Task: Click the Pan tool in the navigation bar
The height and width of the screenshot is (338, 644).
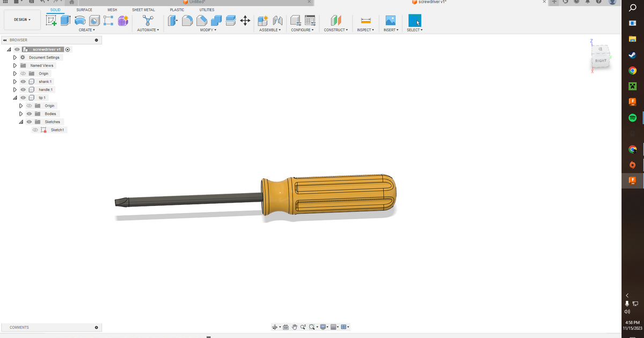Action: tap(294, 327)
